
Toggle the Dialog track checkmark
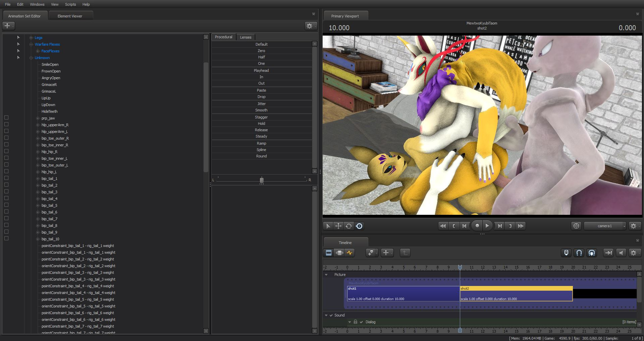(361, 322)
